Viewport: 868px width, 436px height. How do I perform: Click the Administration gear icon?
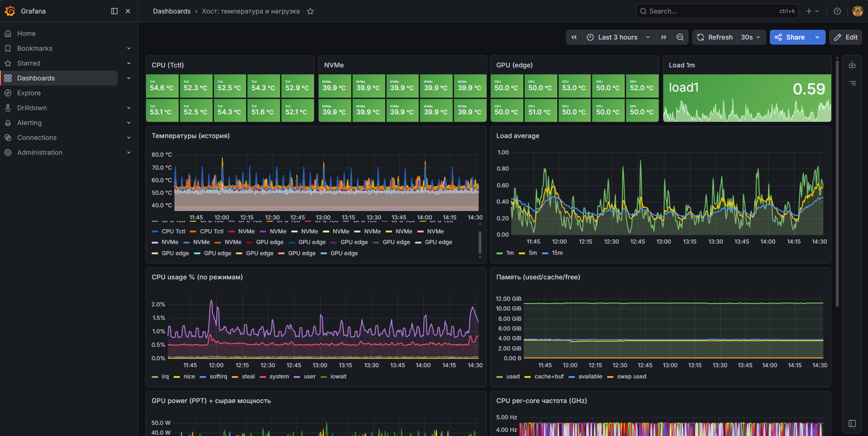coord(8,152)
